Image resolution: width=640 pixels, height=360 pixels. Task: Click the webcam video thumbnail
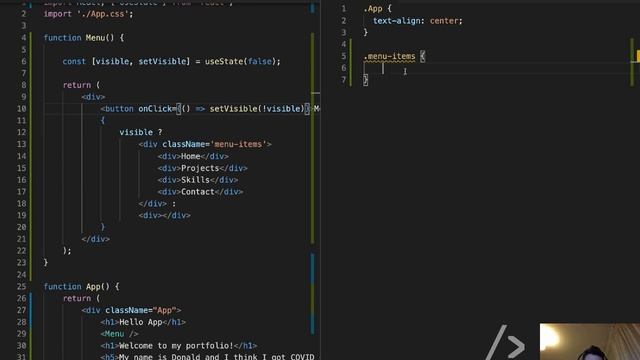(590, 342)
